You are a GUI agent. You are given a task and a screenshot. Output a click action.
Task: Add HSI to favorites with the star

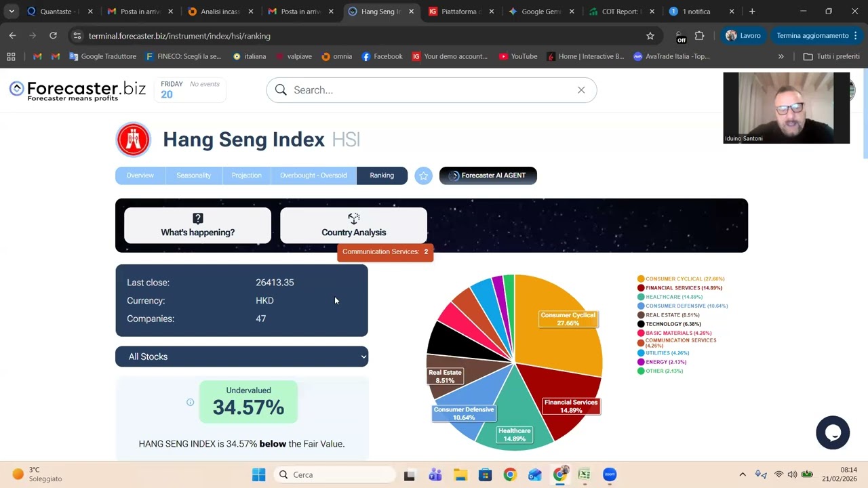tap(423, 176)
